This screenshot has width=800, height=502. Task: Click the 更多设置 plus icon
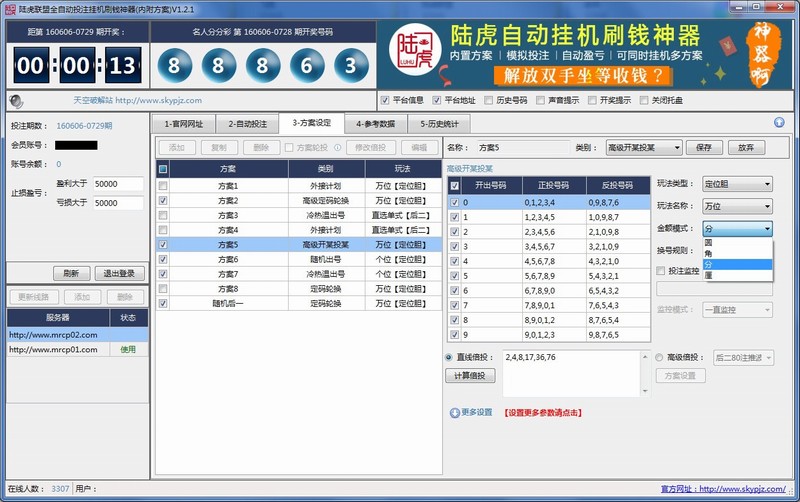tap(455, 412)
